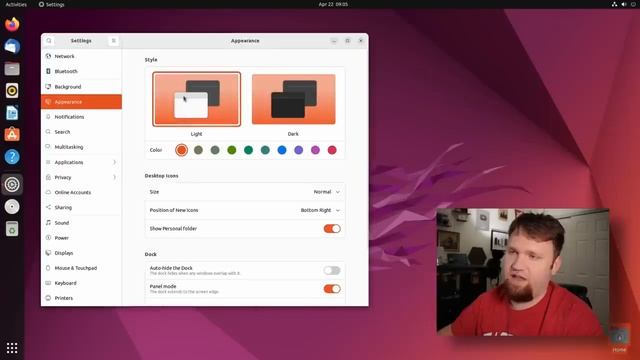Go to Multitasking settings
This screenshot has height=360, width=640.
[81, 147]
